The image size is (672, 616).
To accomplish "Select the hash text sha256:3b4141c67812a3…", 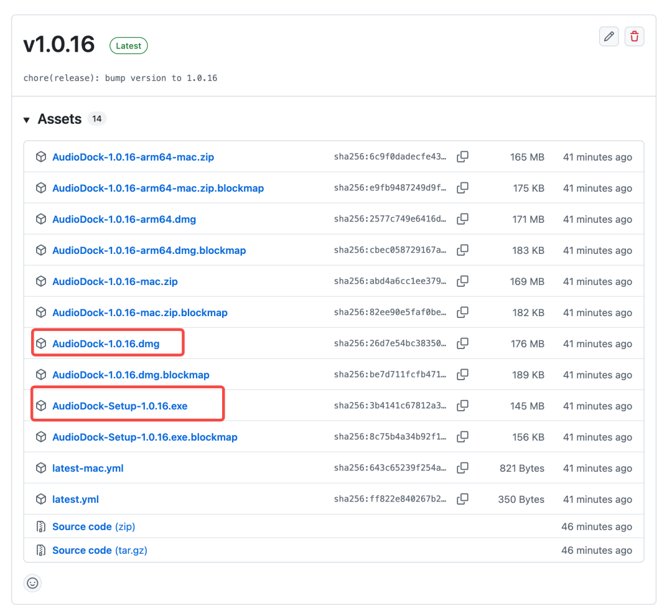I will (390, 406).
